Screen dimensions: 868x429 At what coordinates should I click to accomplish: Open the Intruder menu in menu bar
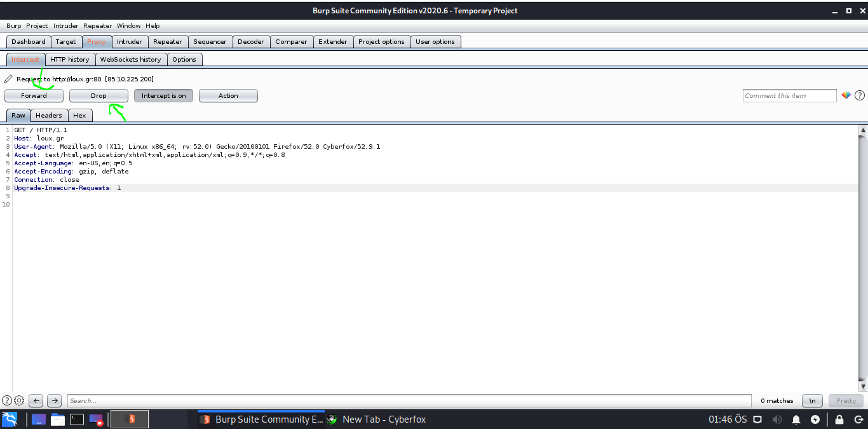[66, 26]
